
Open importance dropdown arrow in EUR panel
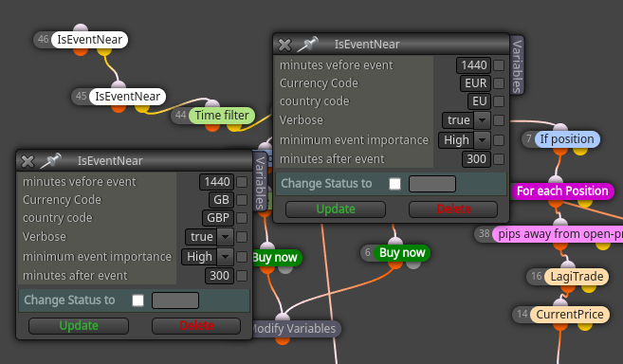click(482, 140)
